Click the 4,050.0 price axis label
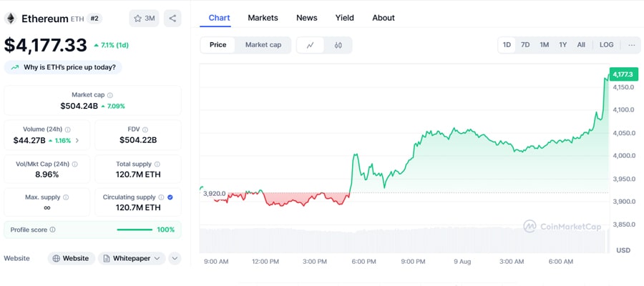644x286 pixels. tap(623, 133)
